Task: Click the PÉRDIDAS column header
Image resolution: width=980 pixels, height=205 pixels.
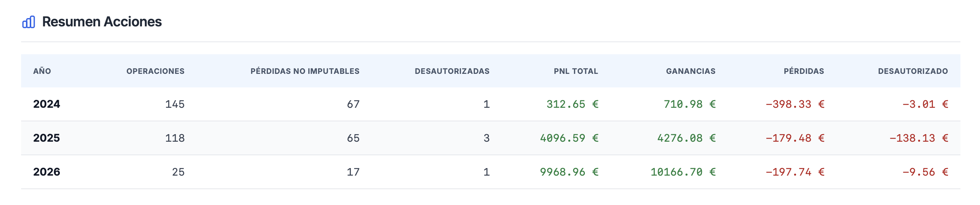Action: point(803,71)
